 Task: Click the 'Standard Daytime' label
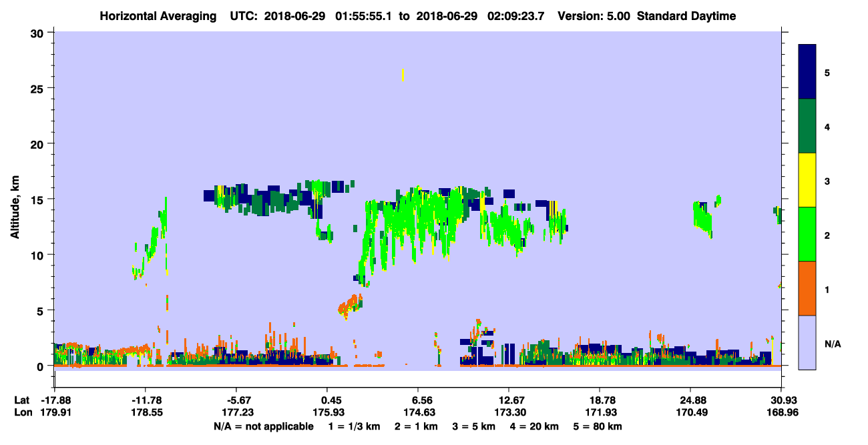point(686,16)
